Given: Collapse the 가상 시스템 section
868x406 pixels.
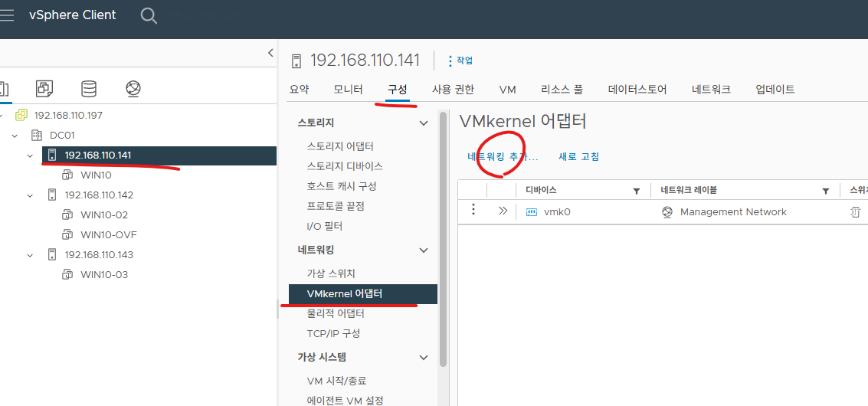Looking at the screenshot, I should tap(424, 357).
